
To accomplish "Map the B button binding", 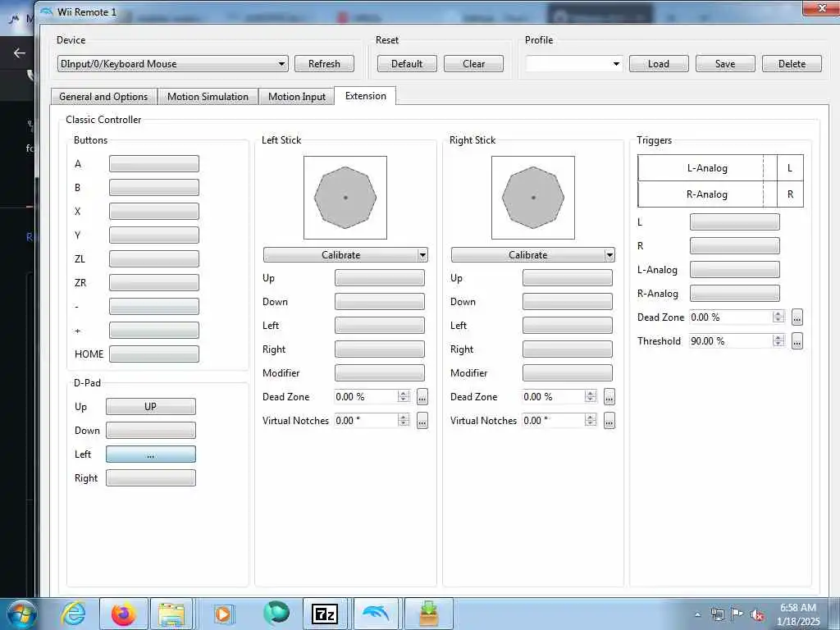I will pyautogui.click(x=154, y=188).
